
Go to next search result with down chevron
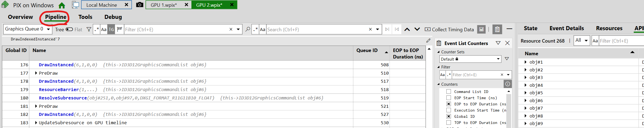417,29
